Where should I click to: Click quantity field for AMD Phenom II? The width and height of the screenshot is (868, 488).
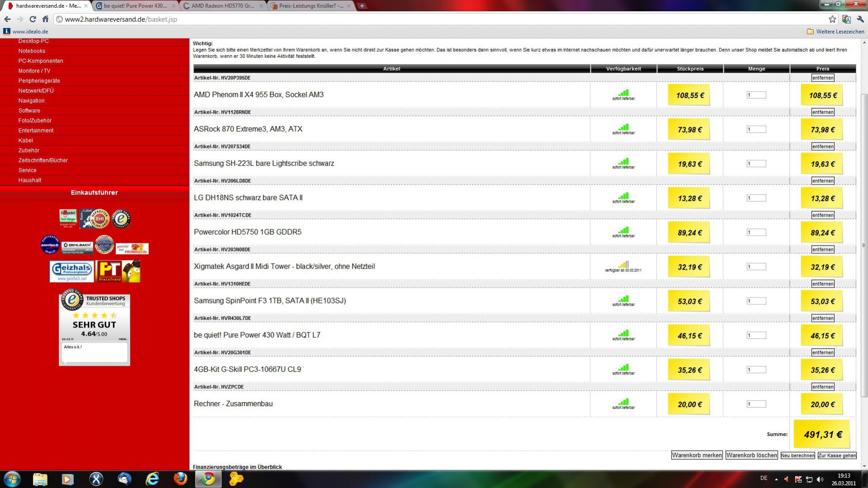click(756, 95)
